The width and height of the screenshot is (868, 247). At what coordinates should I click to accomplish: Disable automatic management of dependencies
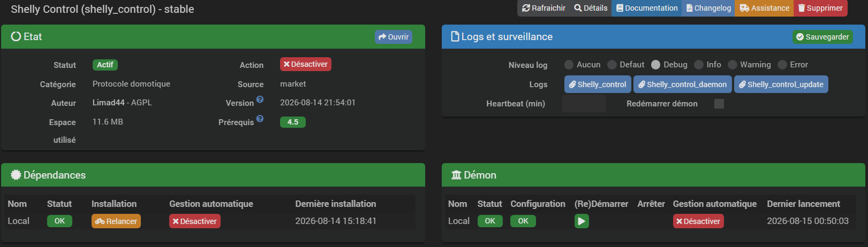(x=195, y=221)
